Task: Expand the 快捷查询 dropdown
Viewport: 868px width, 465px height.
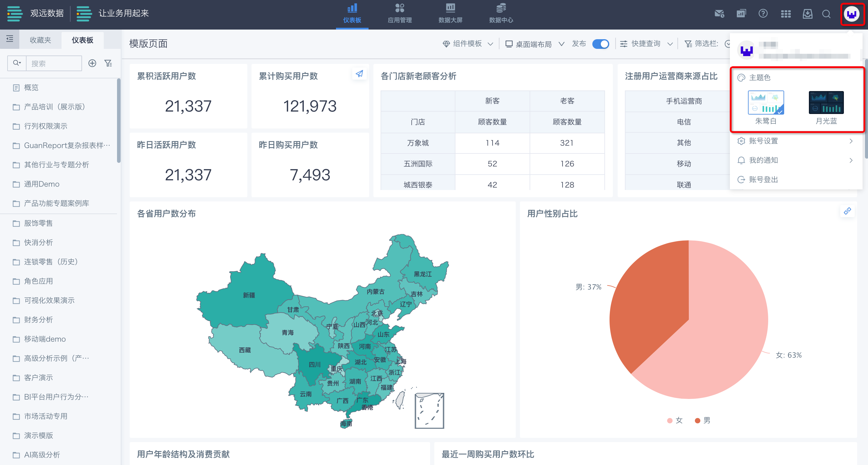Action: 646,44
